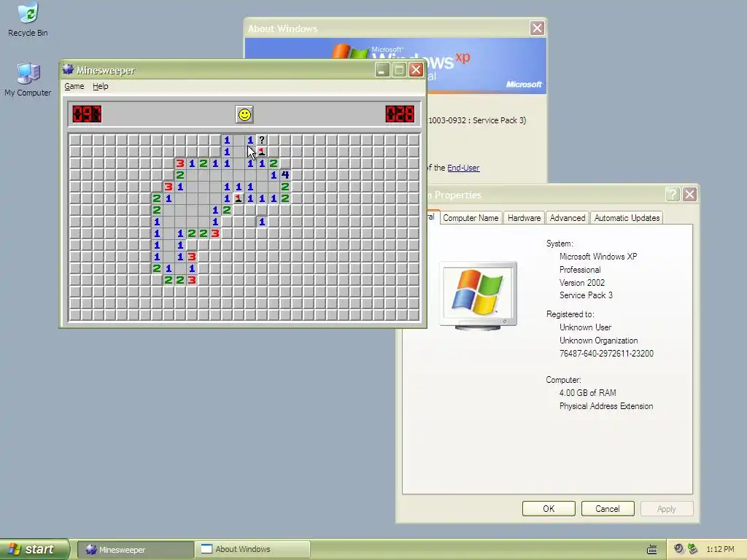Click the End-User link in About Windows
This screenshot has height=560, width=747.
(463, 168)
